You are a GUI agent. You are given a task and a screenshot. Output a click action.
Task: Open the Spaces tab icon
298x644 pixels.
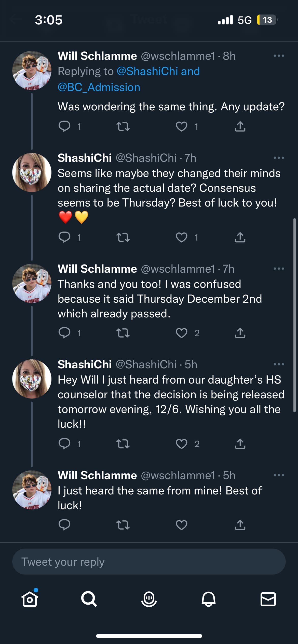[149, 599]
